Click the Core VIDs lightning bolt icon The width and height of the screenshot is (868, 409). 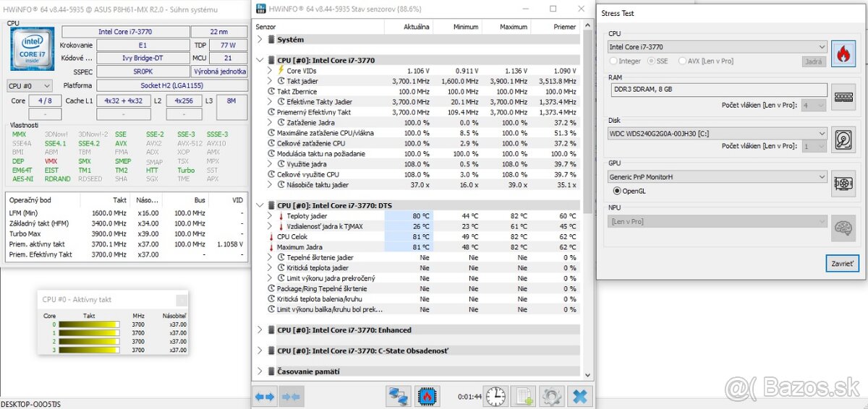click(x=281, y=71)
